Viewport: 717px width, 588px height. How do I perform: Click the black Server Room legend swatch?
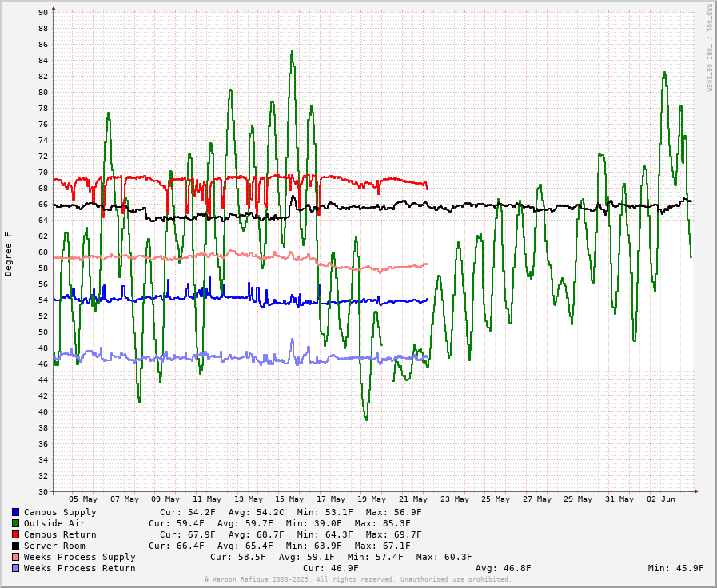tap(15, 546)
